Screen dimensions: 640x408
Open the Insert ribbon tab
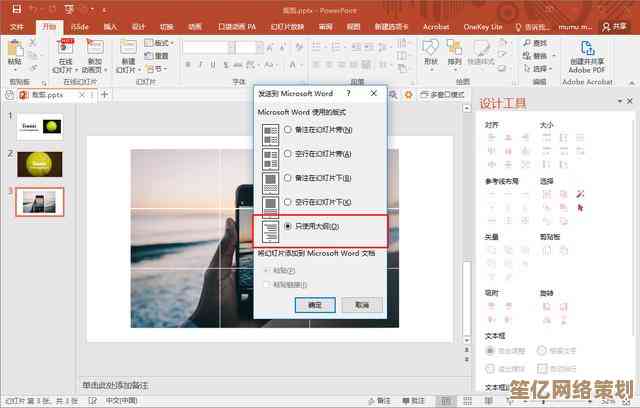click(x=110, y=26)
